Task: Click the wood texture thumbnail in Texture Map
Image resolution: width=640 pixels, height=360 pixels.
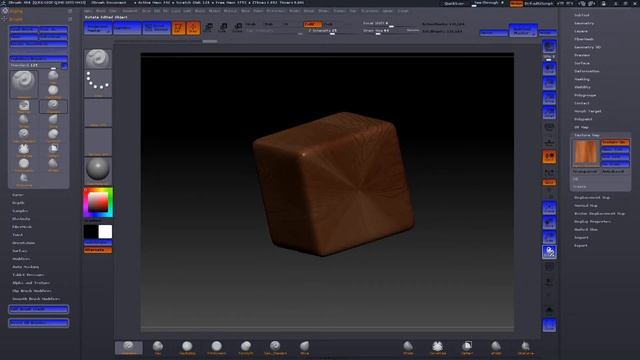Action: [586, 153]
